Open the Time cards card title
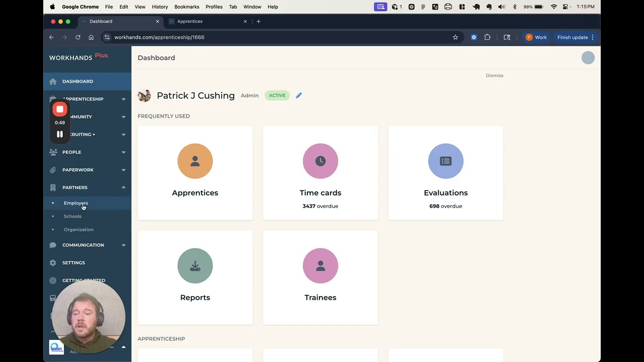Image resolution: width=644 pixels, height=362 pixels. [320, 193]
